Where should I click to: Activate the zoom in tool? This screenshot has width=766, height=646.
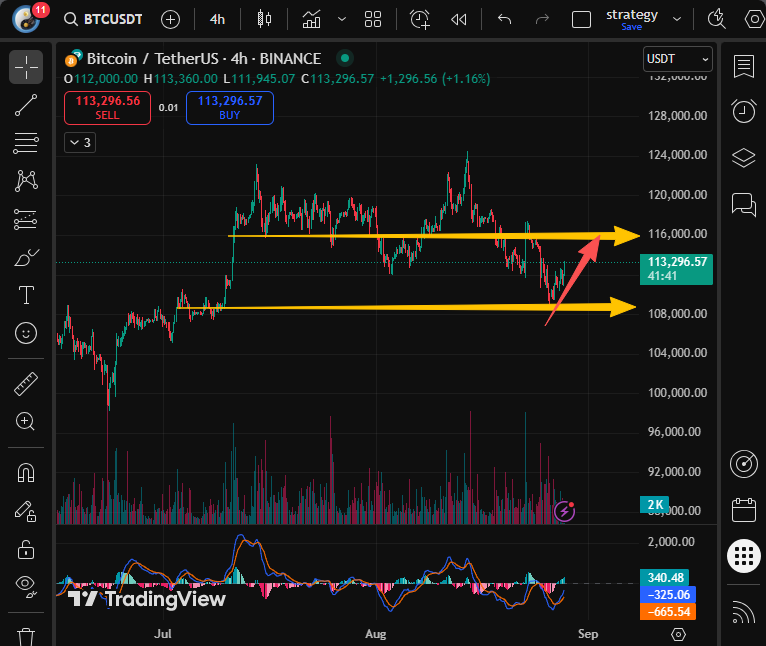pyautogui.click(x=25, y=421)
